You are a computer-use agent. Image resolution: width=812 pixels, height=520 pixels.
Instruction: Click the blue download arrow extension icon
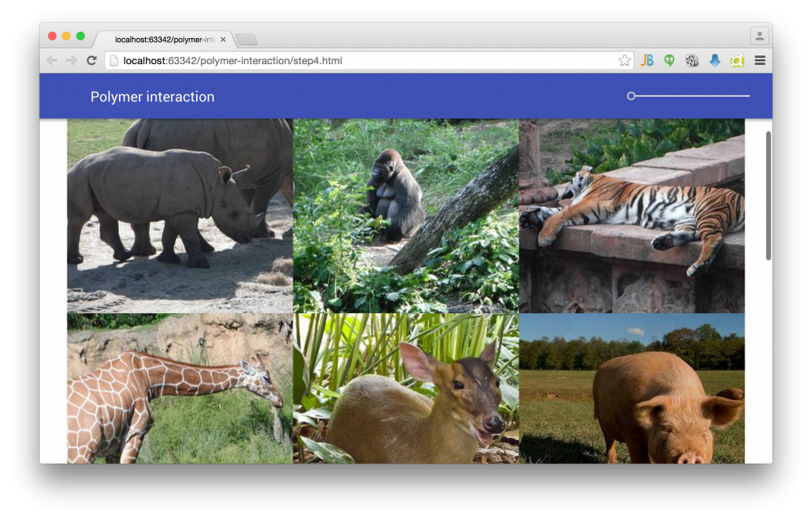pyautogui.click(x=714, y=59)
